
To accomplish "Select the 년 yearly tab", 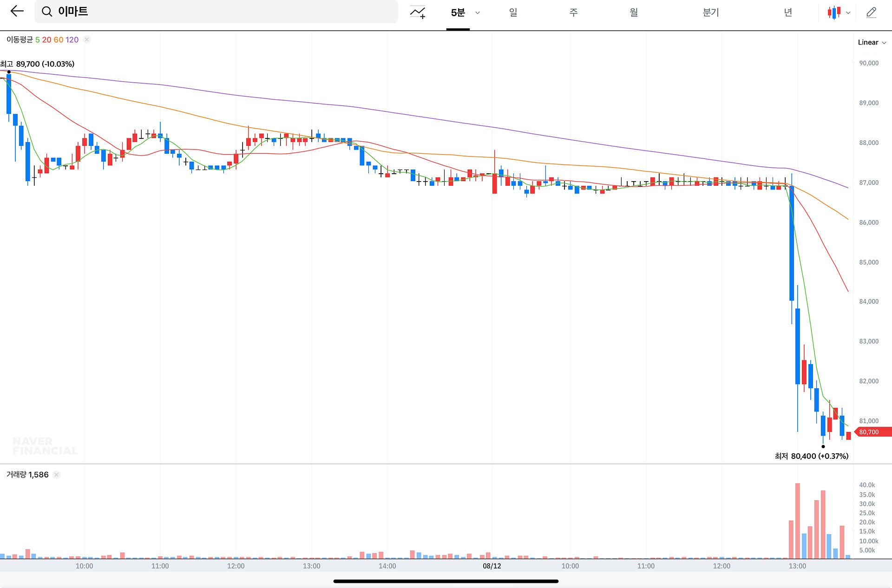I will tap(788, 13).
